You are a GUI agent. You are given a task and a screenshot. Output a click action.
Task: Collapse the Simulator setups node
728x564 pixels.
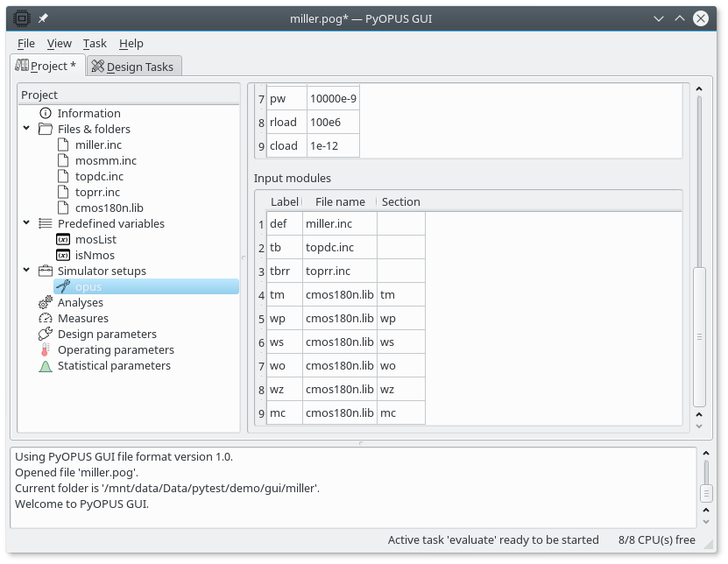(27, 271)
